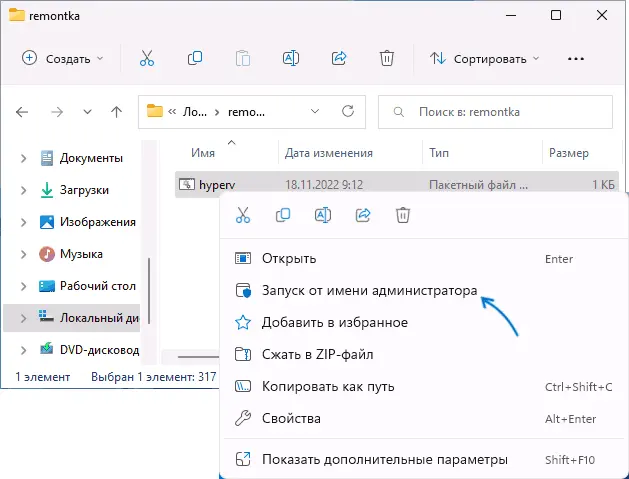Click the Copy icon in the top toolbar
The height and width of the screenshot is (479, 629).
click(195, 58)
